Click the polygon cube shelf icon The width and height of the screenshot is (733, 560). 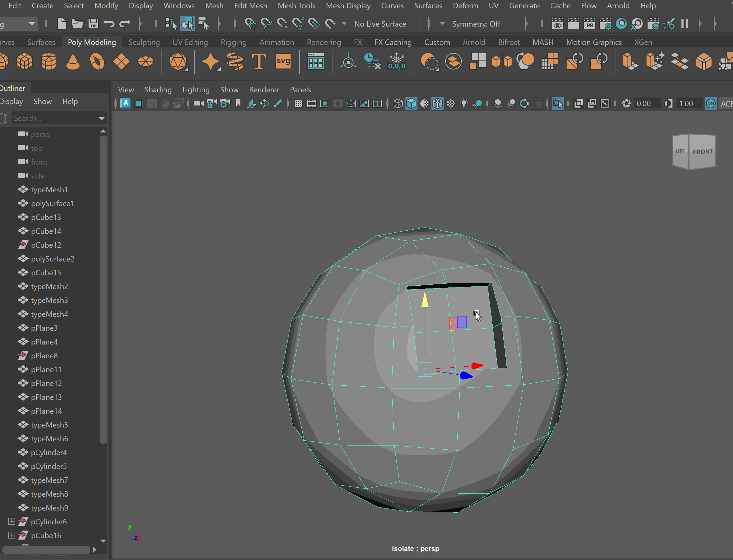24,62
